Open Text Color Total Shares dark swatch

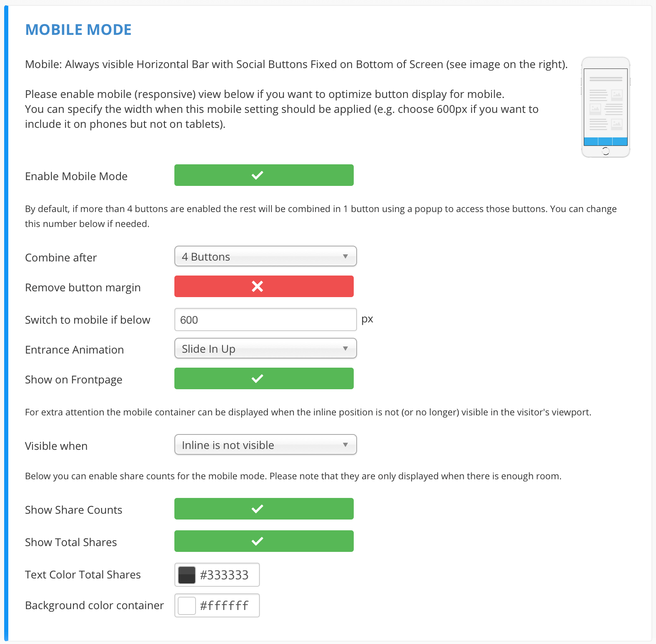pos(187,575)
